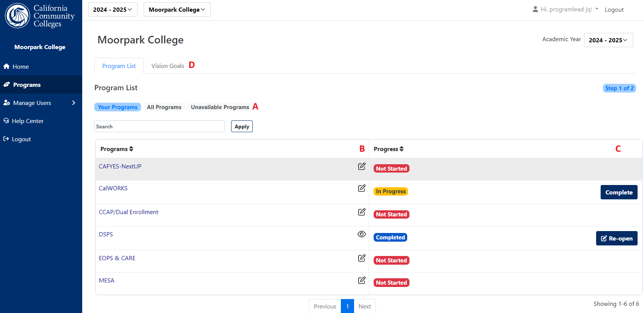Viewport: 644px width, 313px height.
Task: Switch to the Program List tab
Action: coord(119,66)
